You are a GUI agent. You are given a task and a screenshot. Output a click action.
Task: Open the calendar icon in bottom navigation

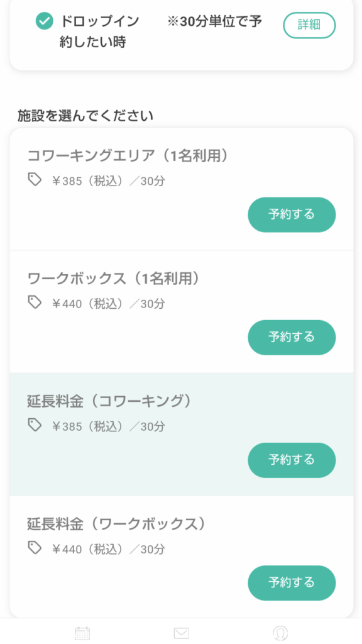tap(82, 633)
